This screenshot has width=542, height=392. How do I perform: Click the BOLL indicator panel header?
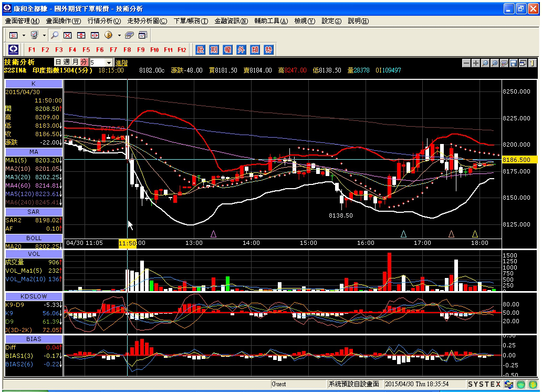click(34, 238)
